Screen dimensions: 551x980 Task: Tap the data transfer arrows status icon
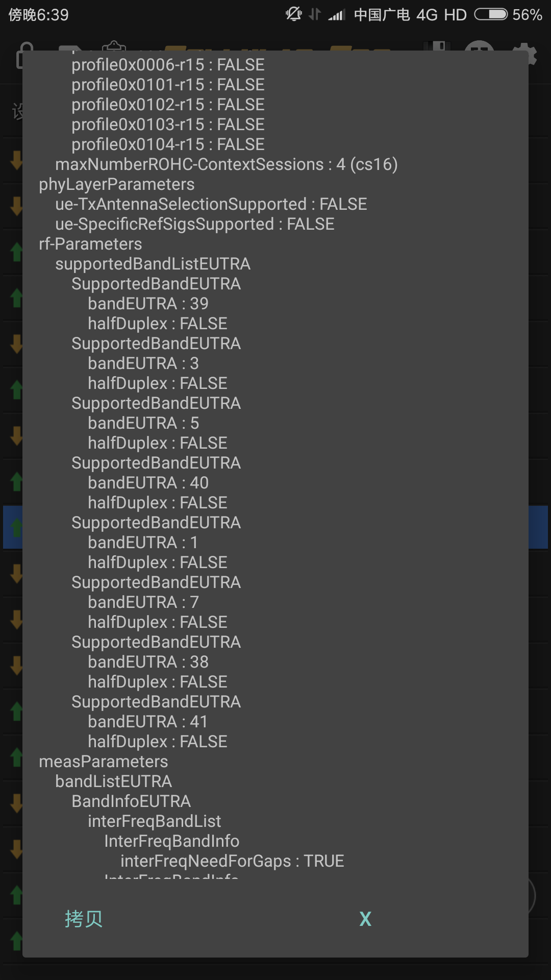click(x=315, y=14)
